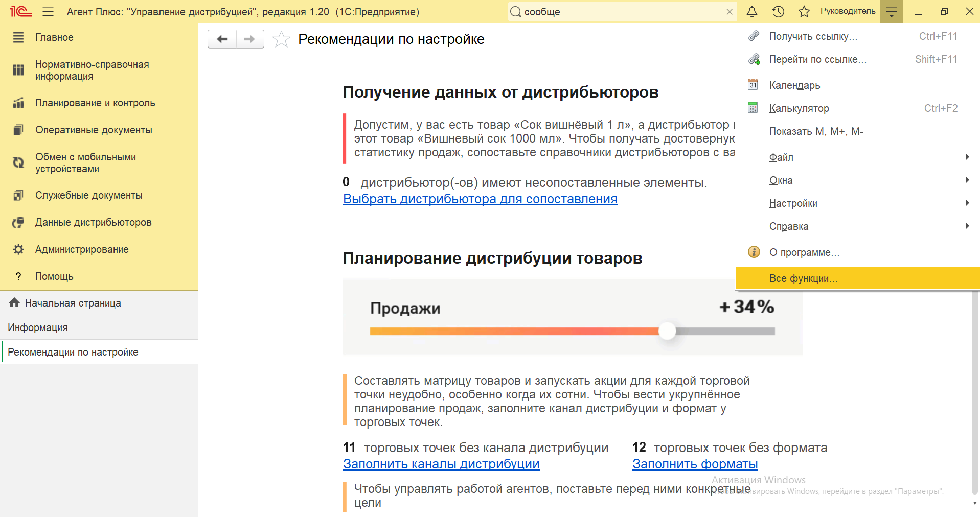Screen dimensions: 980x517
Task: Open notifications bell icon
Action: click(x=752, y=11)
